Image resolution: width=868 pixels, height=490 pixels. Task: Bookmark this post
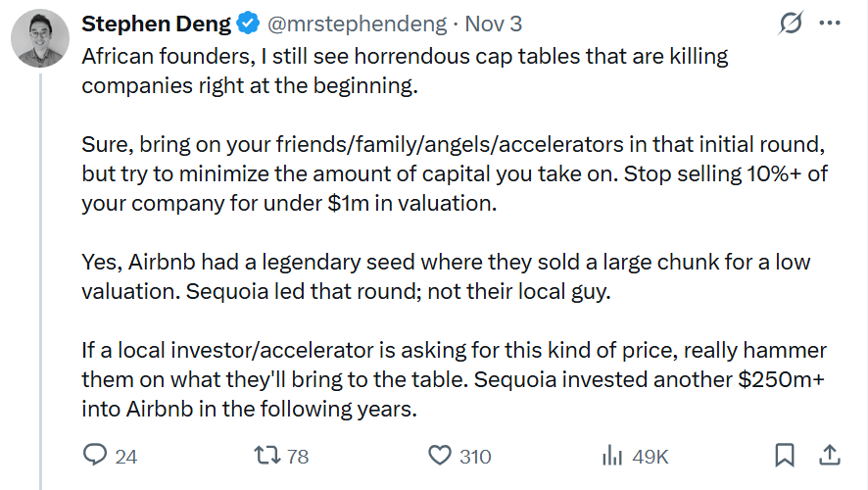point(785,456)
